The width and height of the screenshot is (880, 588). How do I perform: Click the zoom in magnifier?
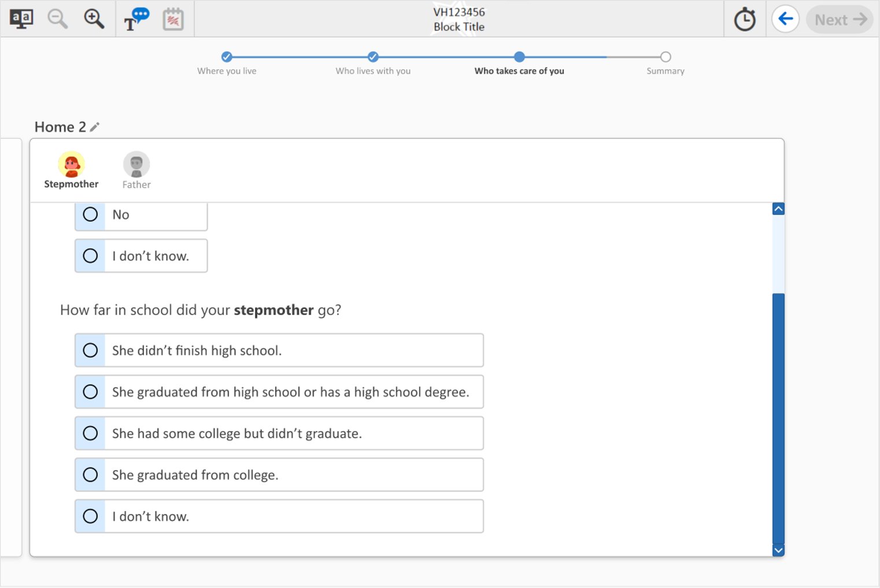[x=94, y=19]
